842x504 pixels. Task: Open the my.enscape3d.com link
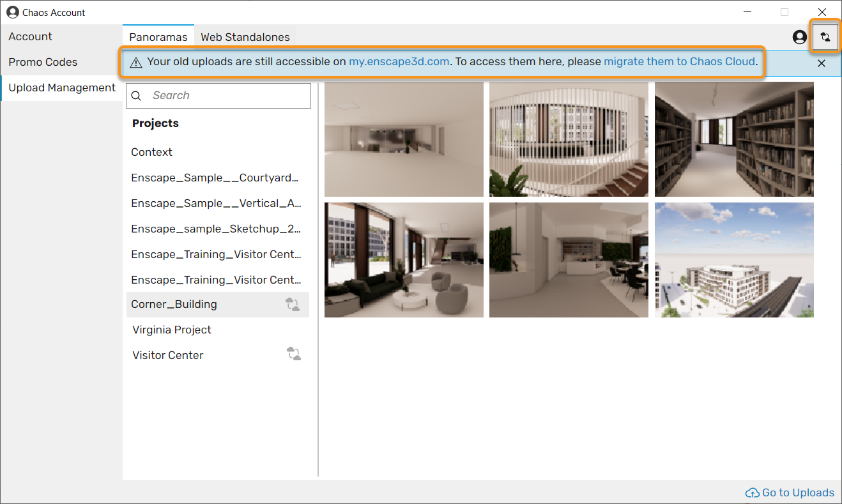click(399, 62)
